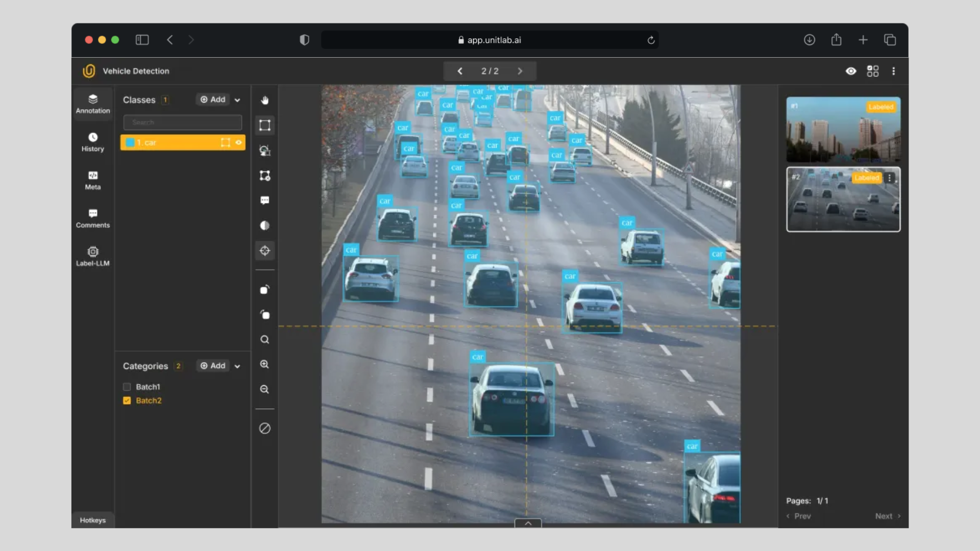Click the grid view icon in header
This screenshot has width=980, height=551.
coord(873,71)
